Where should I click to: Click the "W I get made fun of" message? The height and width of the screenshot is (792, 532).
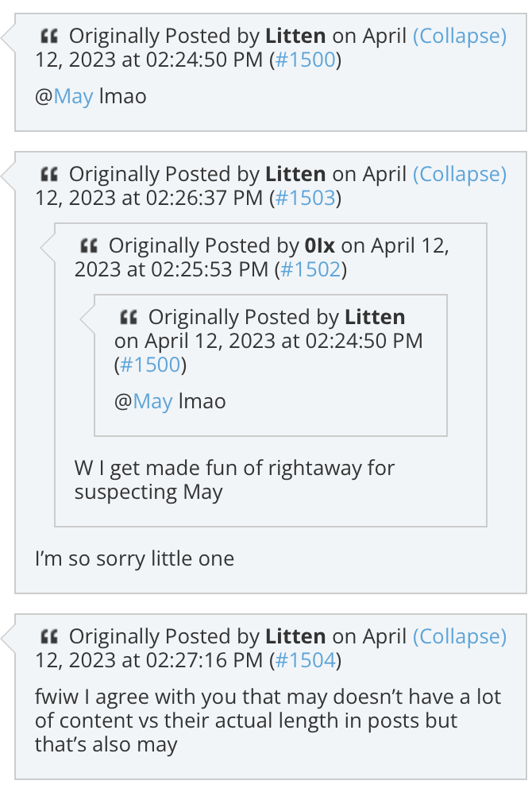[x=234, y=480]
